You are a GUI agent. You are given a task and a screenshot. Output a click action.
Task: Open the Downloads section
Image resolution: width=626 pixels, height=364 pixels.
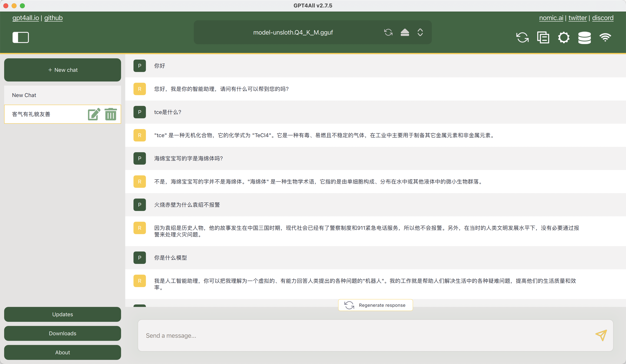(x=63, y=333)
